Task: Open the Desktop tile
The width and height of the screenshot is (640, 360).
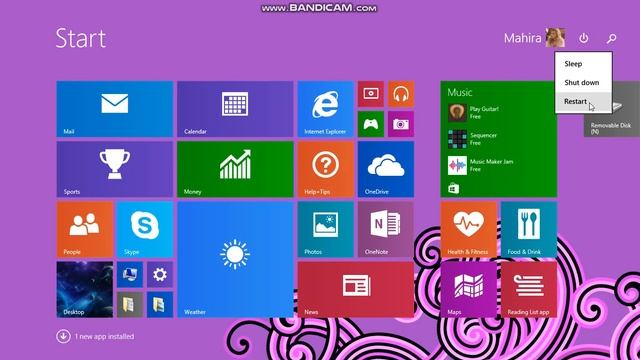Action: tap(84, 290)
